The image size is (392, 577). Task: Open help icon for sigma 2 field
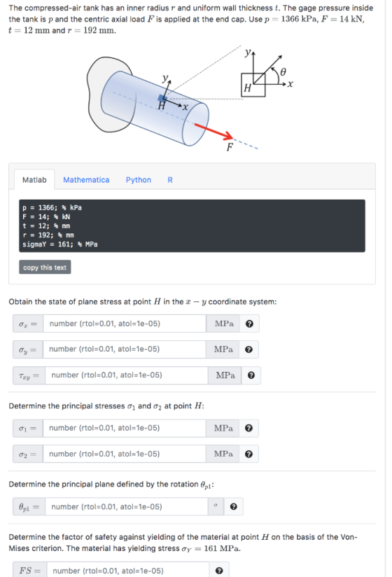pos(248,454)
